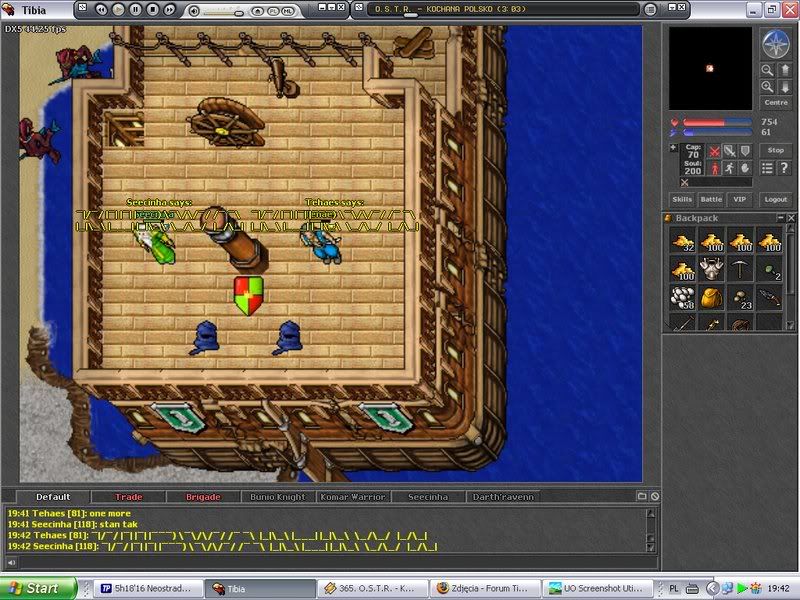Open a new chat channel icon
This screenshot has height=600, width=800.
point(642,496)
